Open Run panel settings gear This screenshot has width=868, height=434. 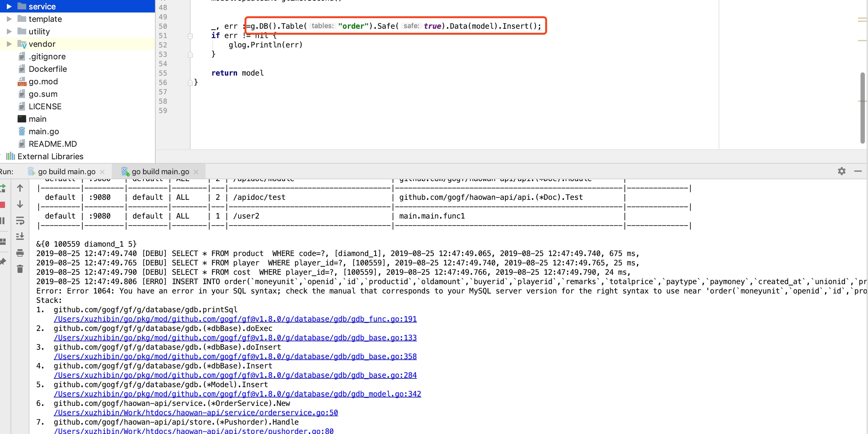(x=841, y=171)
